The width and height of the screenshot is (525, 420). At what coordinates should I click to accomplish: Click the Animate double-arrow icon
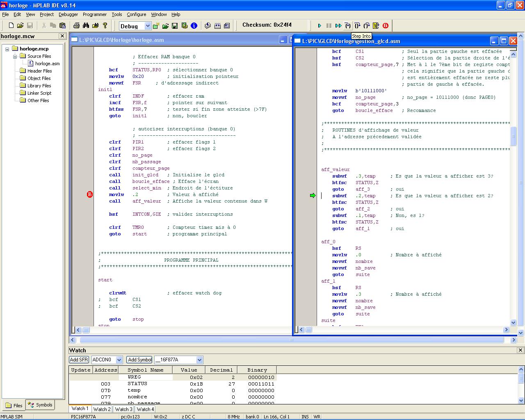tap(338, 26)
